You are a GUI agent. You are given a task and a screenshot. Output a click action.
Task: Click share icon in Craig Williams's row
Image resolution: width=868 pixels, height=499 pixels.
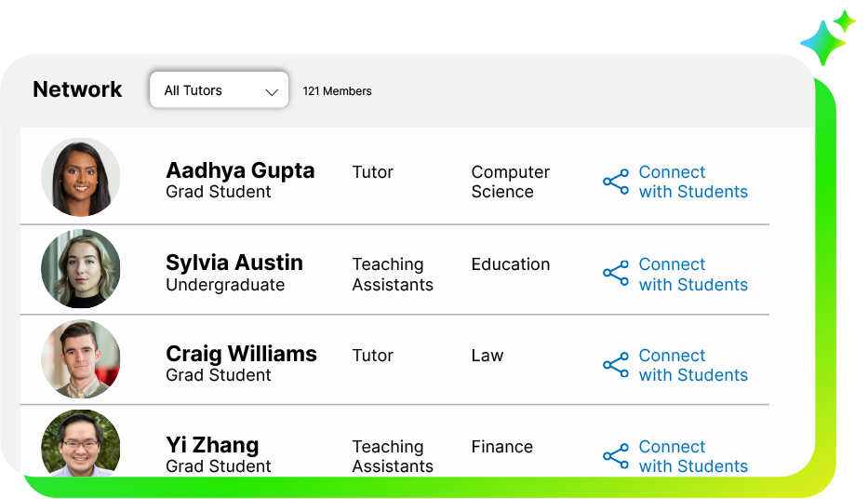click(616, 365)
